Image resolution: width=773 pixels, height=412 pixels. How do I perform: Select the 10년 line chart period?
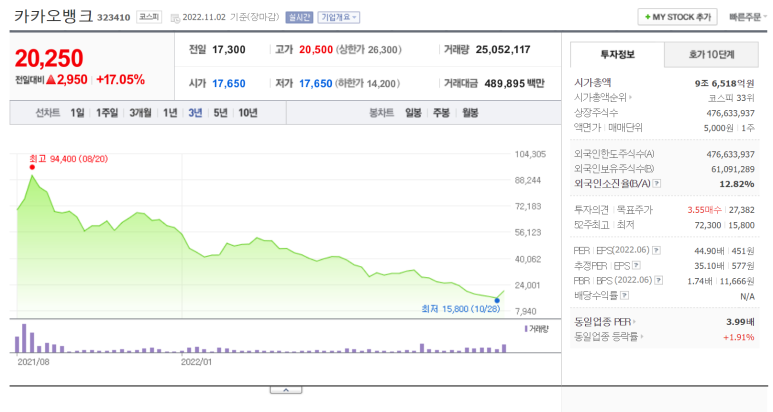coord(248,113)
